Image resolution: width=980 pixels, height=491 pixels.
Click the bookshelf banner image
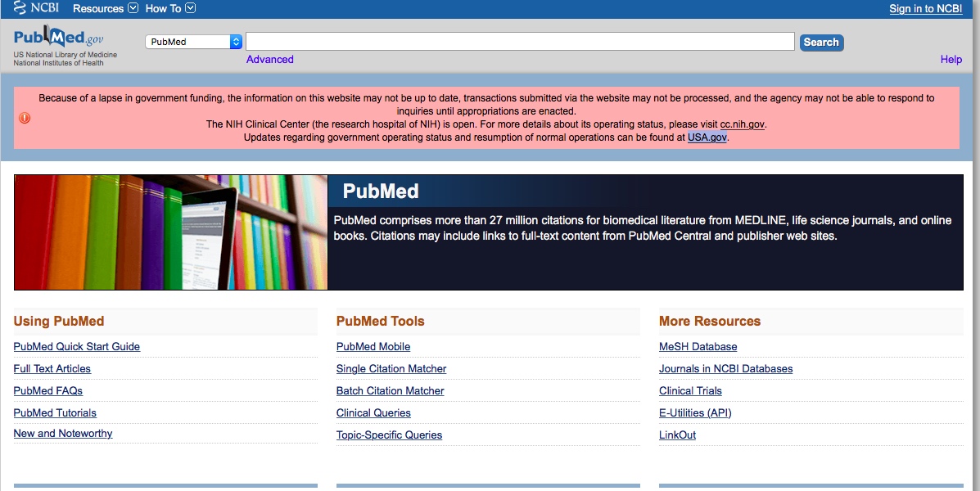click(170, 232)
